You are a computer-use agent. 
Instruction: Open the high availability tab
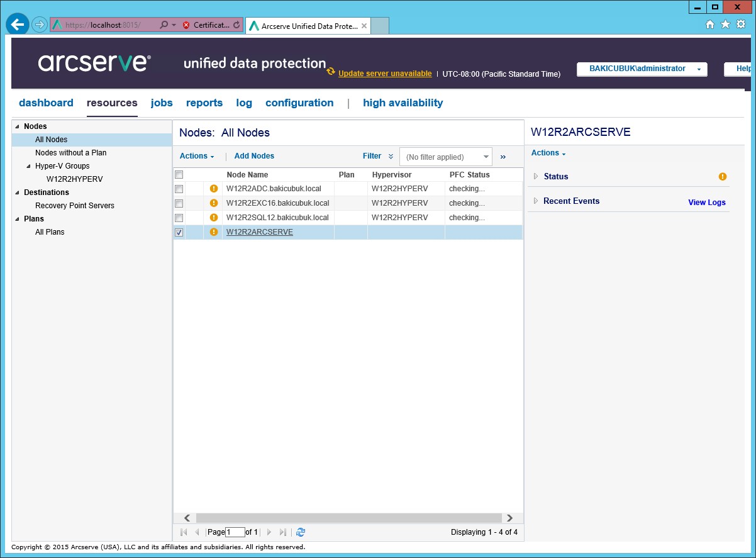(x=403, y=103)
